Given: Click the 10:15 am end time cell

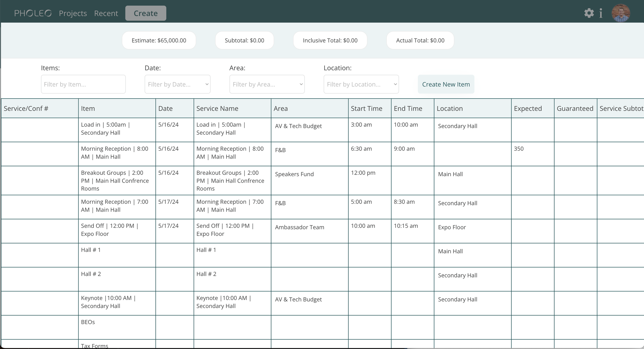Looking at the screenshot, I should 413,231.
